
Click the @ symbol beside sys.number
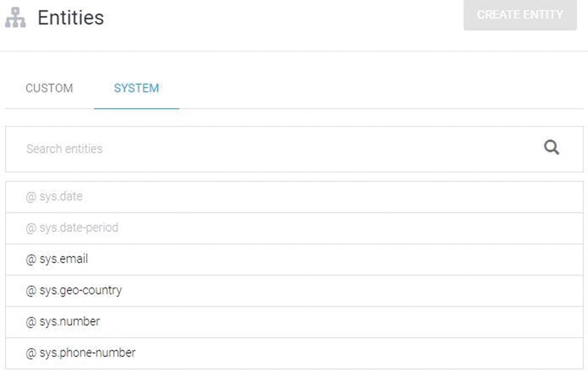[x=31, y=322]
